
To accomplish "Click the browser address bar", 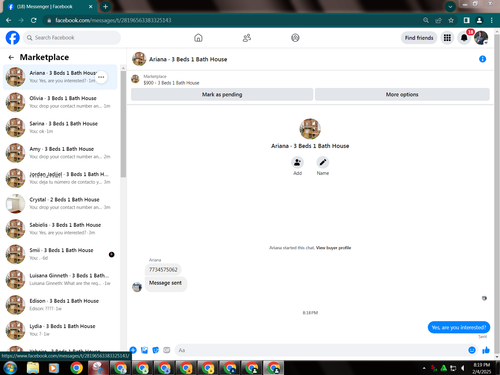I will 233,20.
